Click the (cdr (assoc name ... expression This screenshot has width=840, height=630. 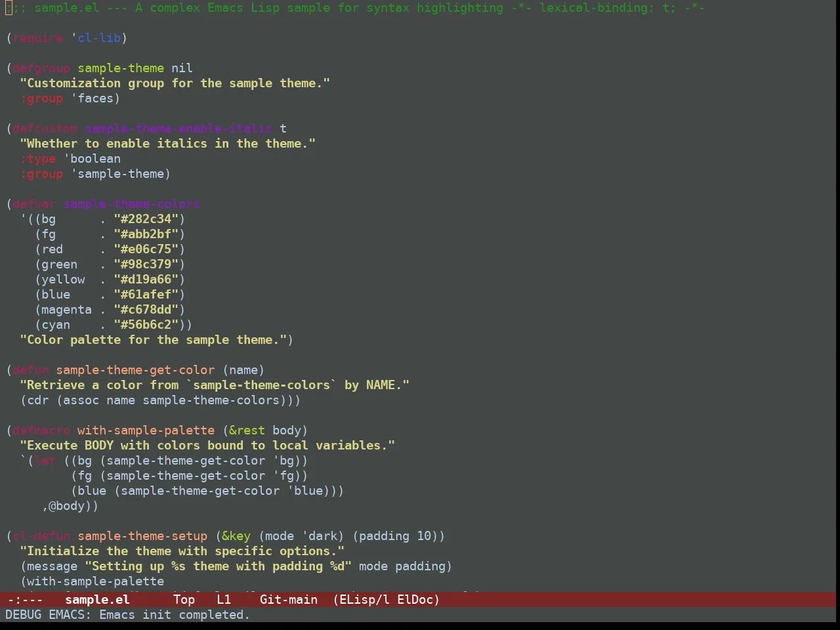161,400
